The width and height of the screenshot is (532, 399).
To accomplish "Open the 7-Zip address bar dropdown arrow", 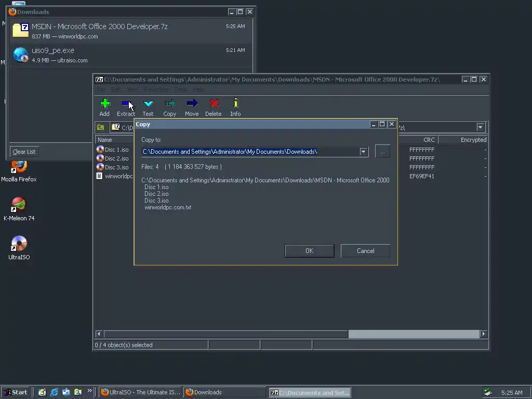I will (480, 127).
